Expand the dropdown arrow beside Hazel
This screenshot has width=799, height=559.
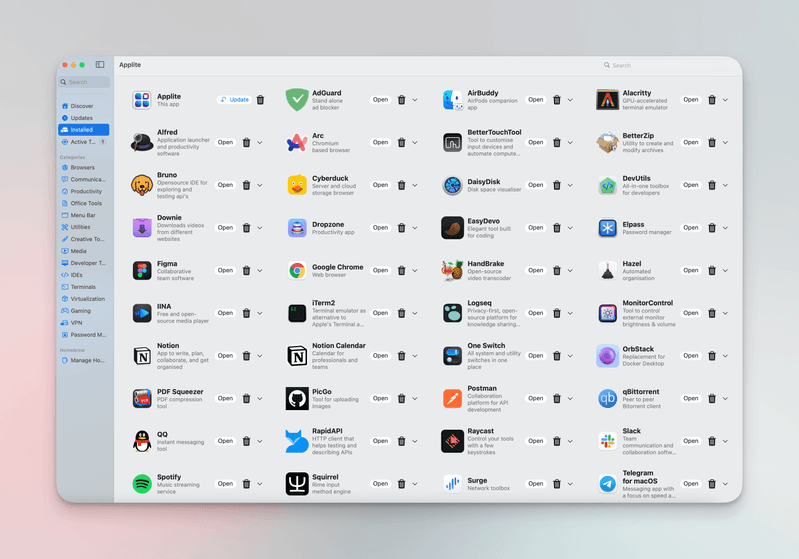pyautogui.click(x=725, y=271)
